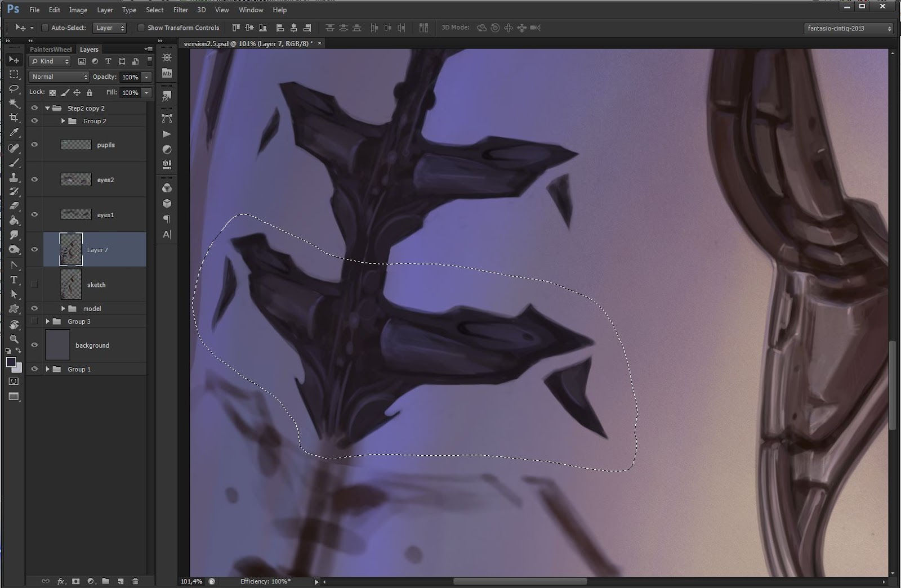Screen dimensions: 901x588
Task: Select the Rectangular Marquee tool
Action: point(14,74)
